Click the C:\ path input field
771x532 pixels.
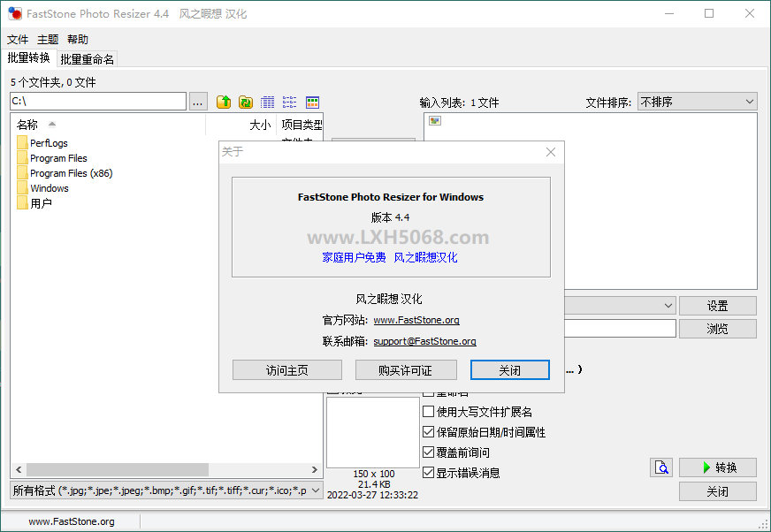[x=98, y=102]
